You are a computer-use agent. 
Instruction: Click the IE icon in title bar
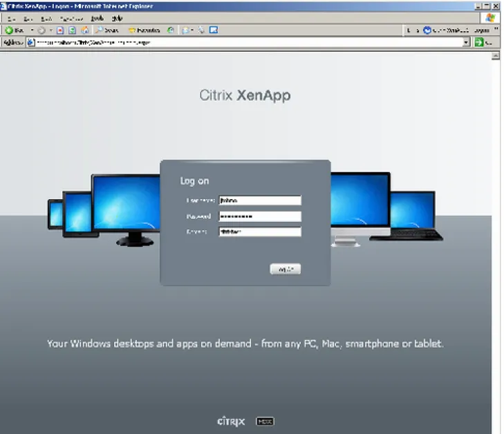3,6
